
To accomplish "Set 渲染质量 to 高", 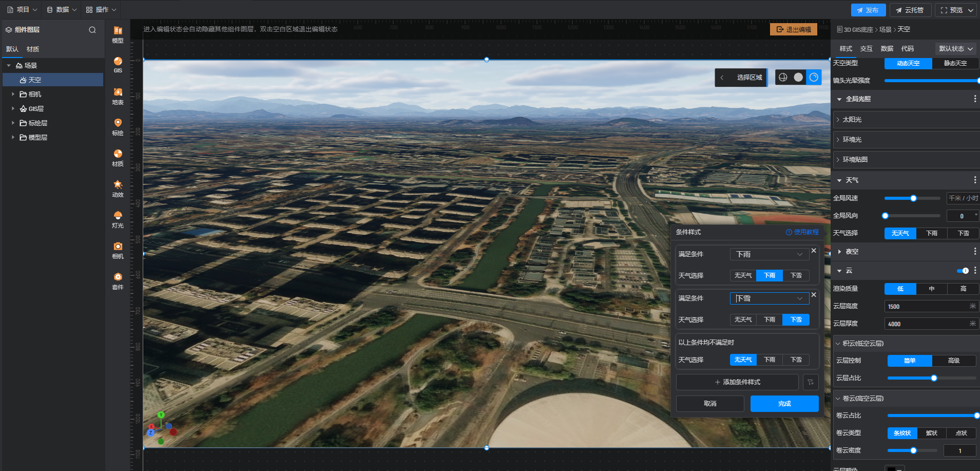I will point(963,289).
